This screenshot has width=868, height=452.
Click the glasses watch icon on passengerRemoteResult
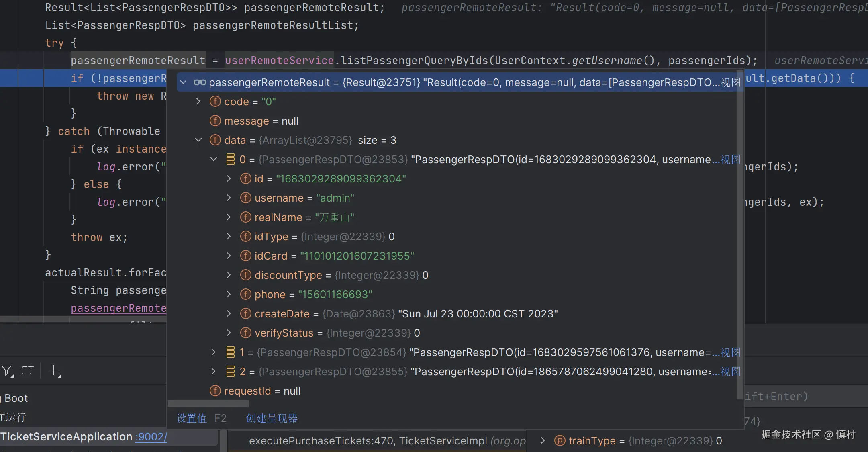200,82
